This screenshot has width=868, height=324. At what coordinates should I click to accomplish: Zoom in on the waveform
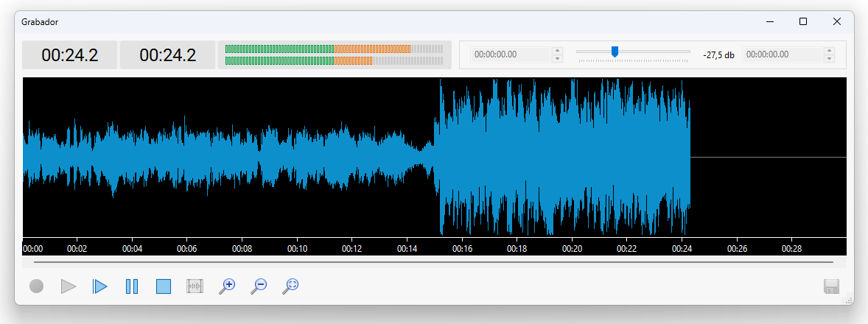tap(227, 286)
